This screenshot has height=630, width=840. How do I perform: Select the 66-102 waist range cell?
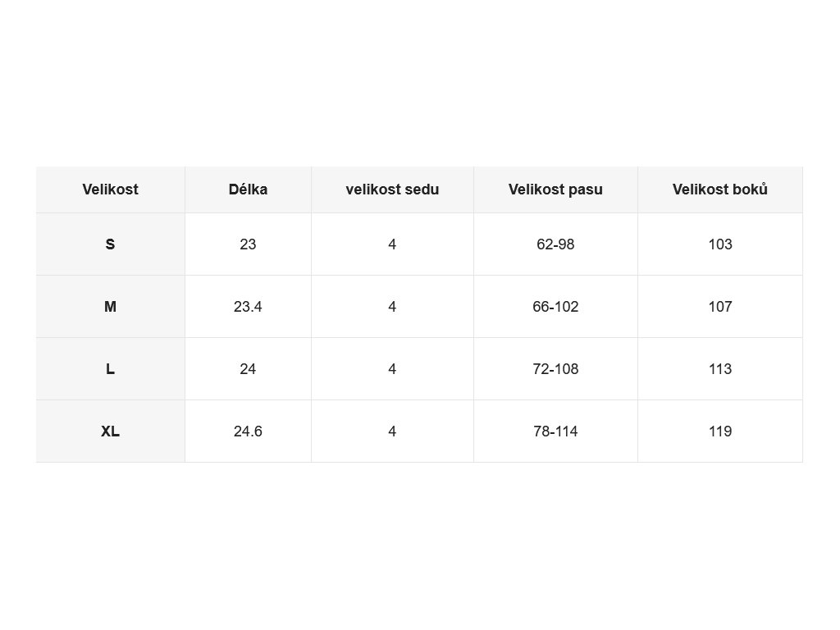pyautogui.click(x=555, y=307)
